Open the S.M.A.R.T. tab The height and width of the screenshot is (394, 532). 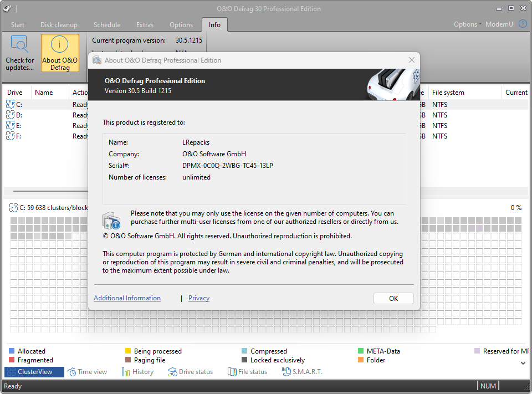click(x=301, y=372)
